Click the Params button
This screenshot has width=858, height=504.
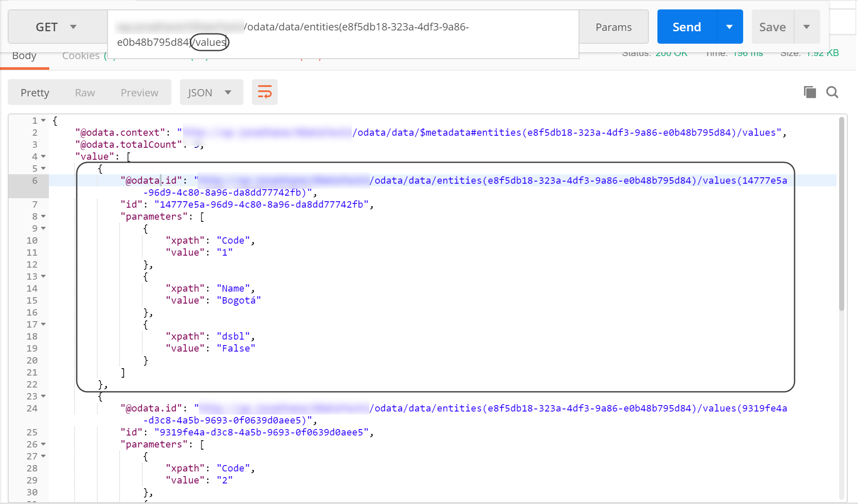(613, 27)
